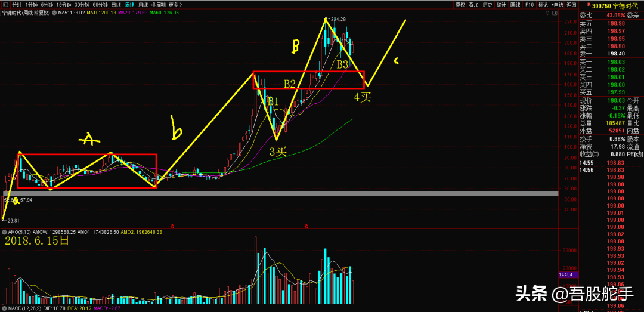This screenshot has width=644, height=312.
Task: Expand the 更多 periods dropdown
Action: pos(175,5)
